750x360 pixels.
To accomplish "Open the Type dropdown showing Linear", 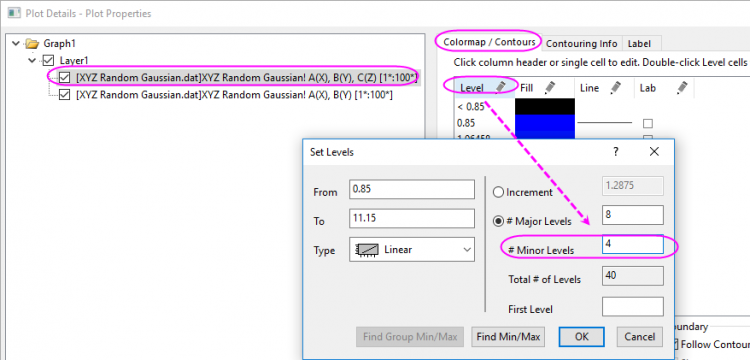I will coord(412,250).
